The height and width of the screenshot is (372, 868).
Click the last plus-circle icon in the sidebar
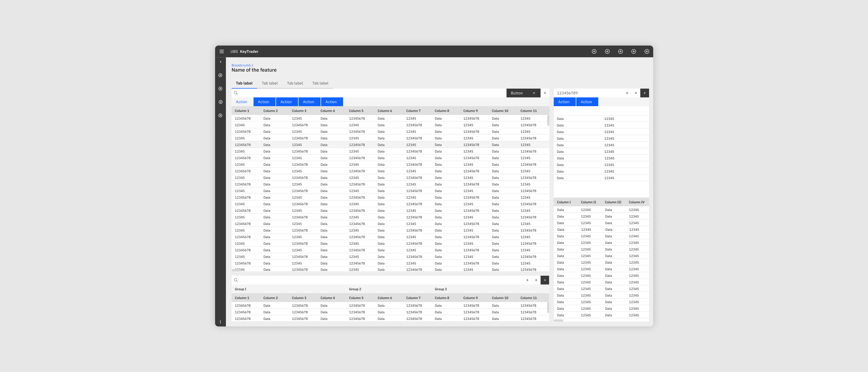tap(220, 115)
